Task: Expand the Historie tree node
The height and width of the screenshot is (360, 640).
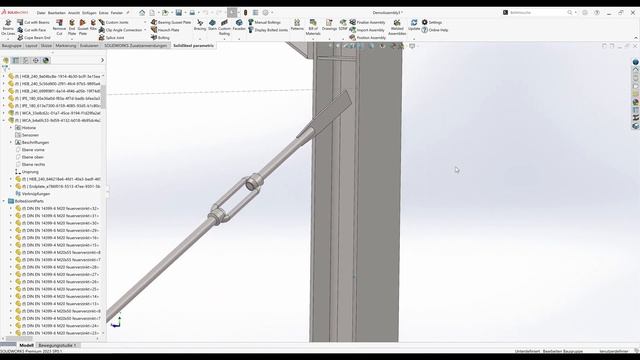Action: pyautogui.click(x=11, y=128)
